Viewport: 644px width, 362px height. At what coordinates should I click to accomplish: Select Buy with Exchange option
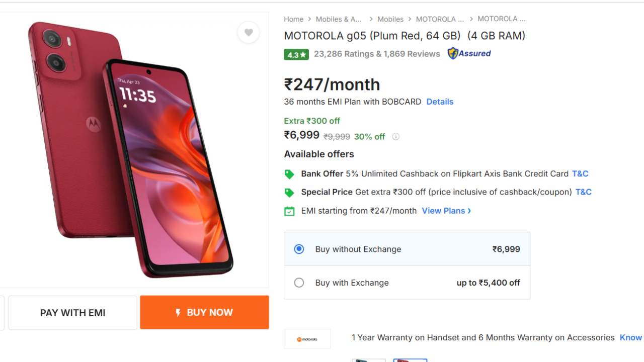coord(299,283)
